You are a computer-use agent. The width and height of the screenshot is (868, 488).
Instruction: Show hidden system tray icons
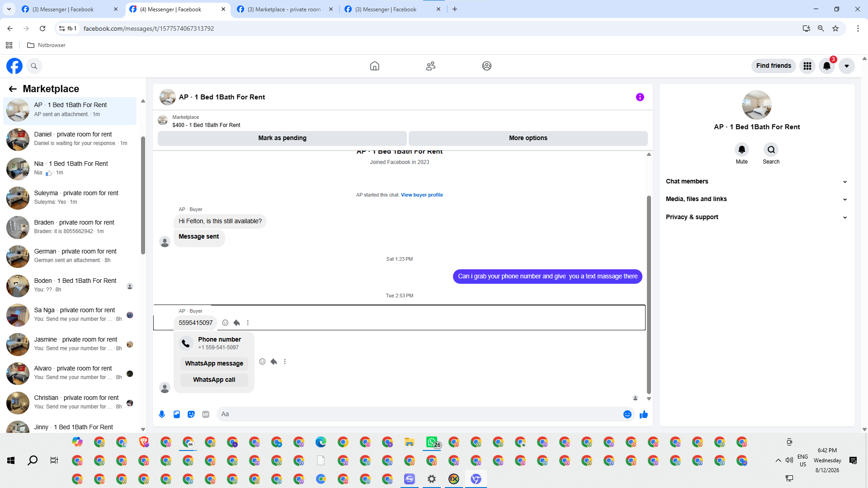point(778,460)
